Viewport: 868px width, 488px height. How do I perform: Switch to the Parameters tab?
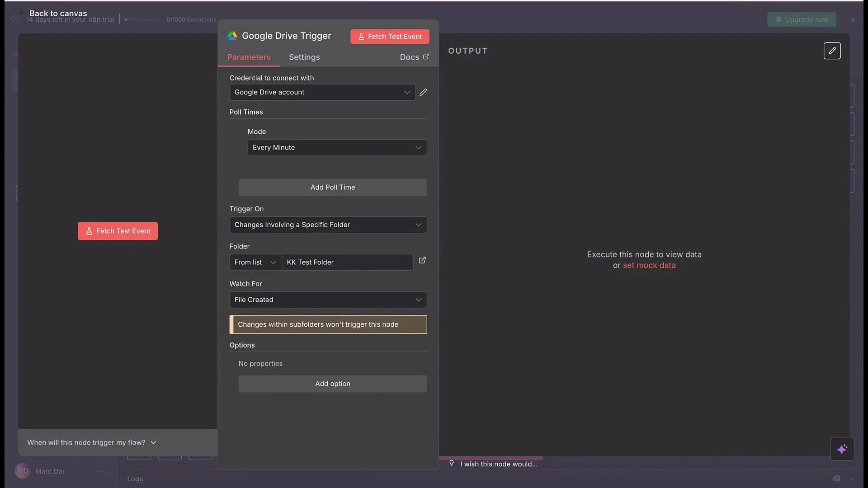click(x=249, y=57)
